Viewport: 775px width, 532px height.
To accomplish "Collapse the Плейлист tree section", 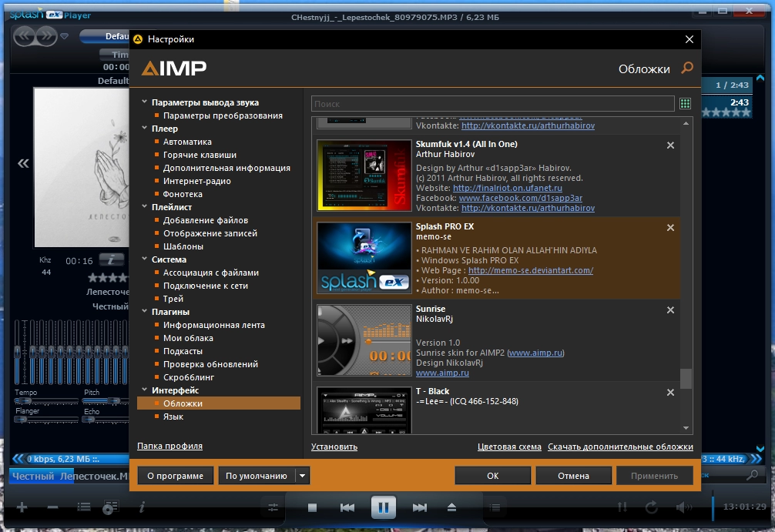I will (144, 206).
